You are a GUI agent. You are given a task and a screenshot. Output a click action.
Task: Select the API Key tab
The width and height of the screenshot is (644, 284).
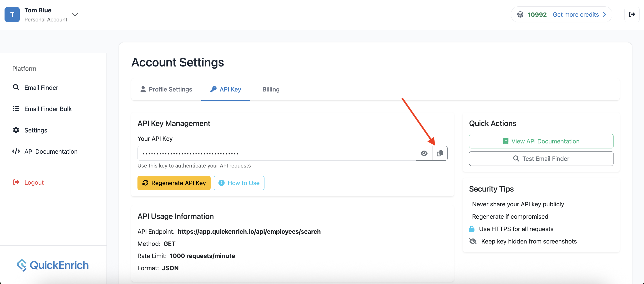point(225,89)
